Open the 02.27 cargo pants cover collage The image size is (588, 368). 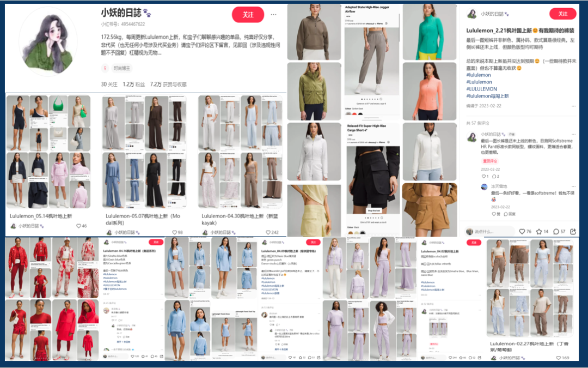(530, 288)
